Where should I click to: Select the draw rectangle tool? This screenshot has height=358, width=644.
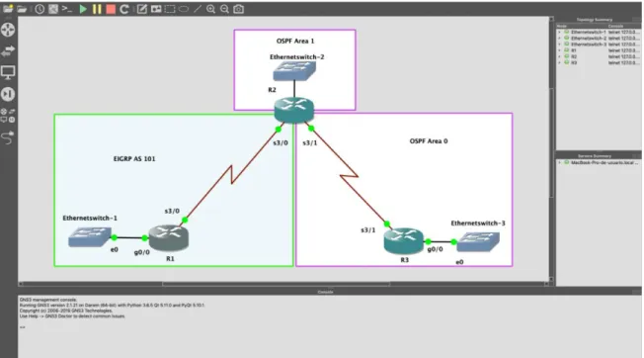click(170, 9)
